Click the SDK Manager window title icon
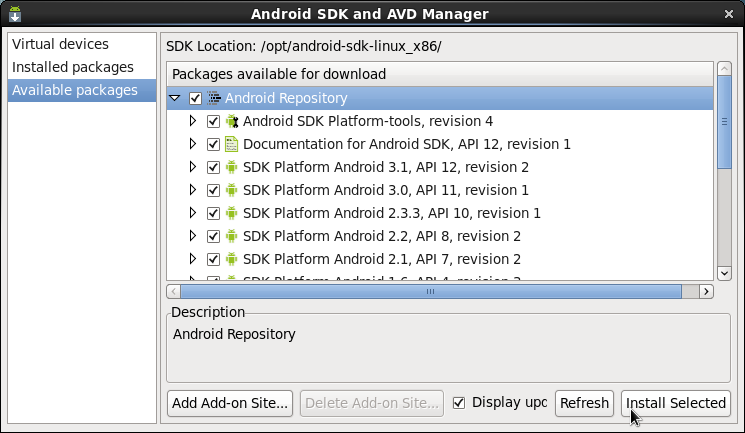Viewport: 745px width, 433px height. pos(15,14)
